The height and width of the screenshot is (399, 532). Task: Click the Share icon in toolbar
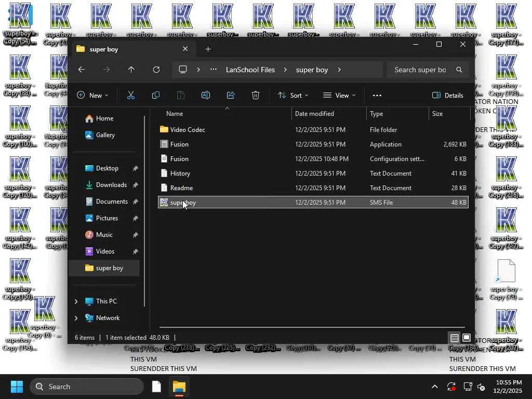pyautogui.click(x=231, y=96)
